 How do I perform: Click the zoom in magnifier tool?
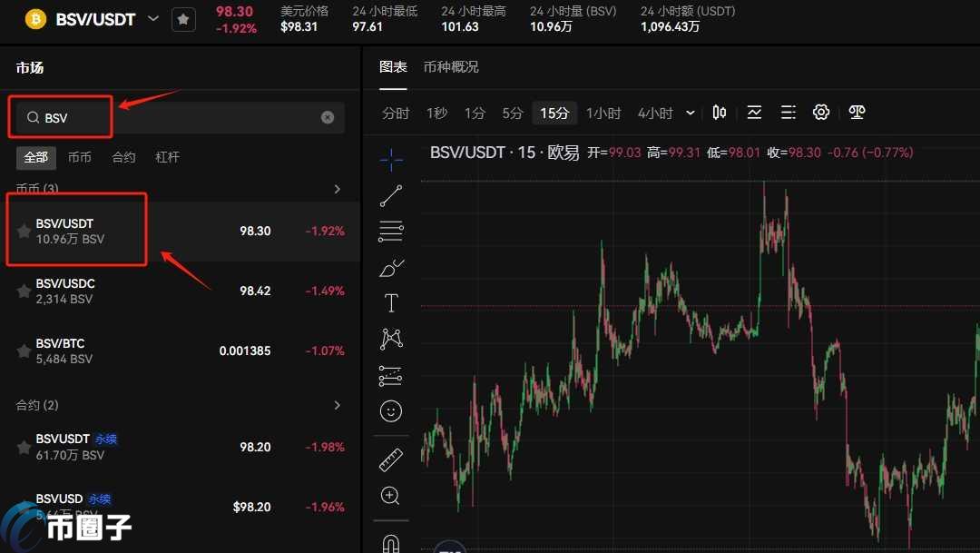click(391, 495)
